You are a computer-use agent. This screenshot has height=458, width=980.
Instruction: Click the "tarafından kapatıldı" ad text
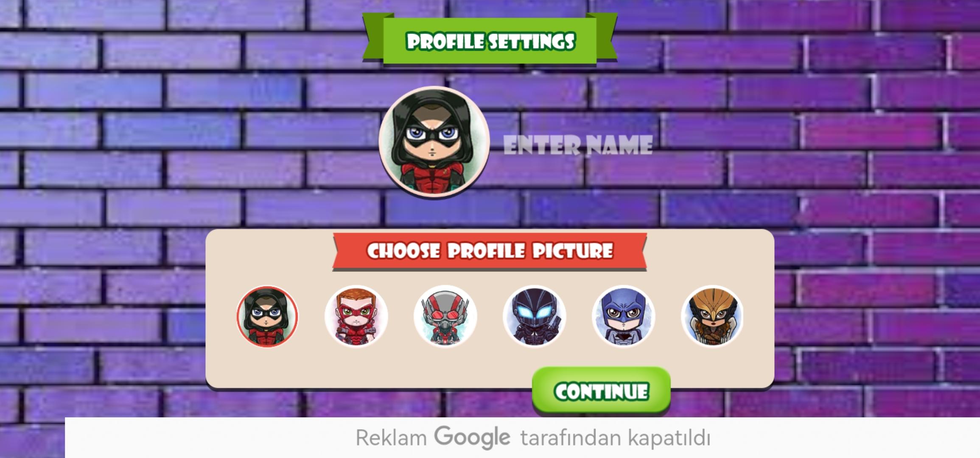click(616, 438)
